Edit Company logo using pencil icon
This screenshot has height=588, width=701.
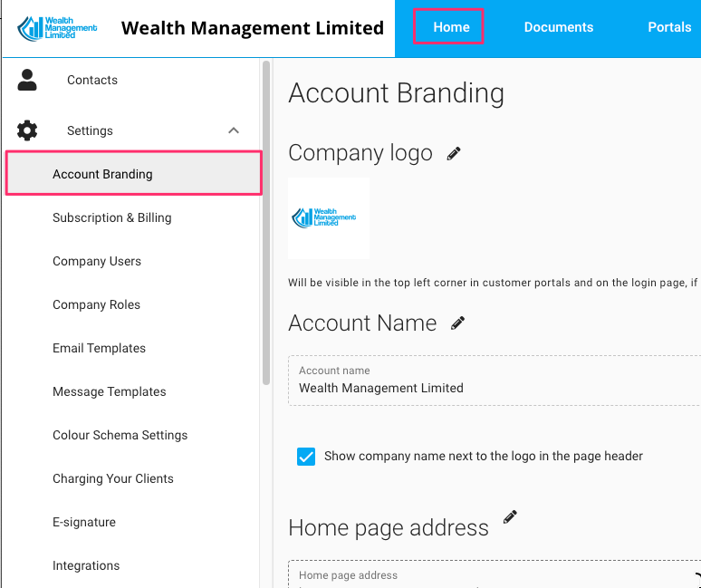tap(454, 154)
